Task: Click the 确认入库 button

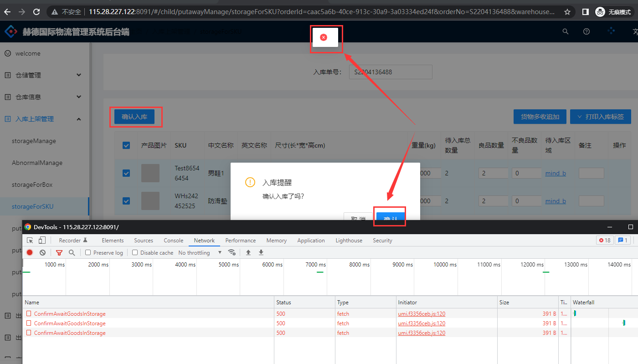Action: pyautogui.click(x=134, y=117)
